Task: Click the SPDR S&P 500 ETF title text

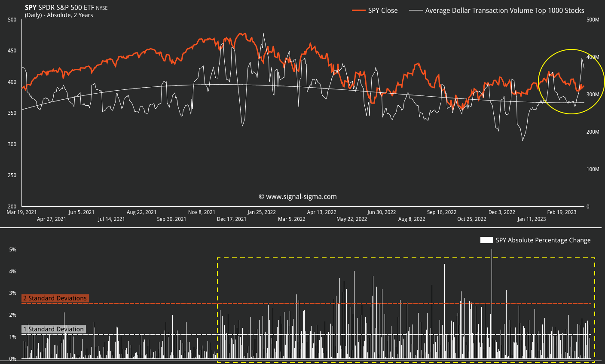Action: pos(66,8)
